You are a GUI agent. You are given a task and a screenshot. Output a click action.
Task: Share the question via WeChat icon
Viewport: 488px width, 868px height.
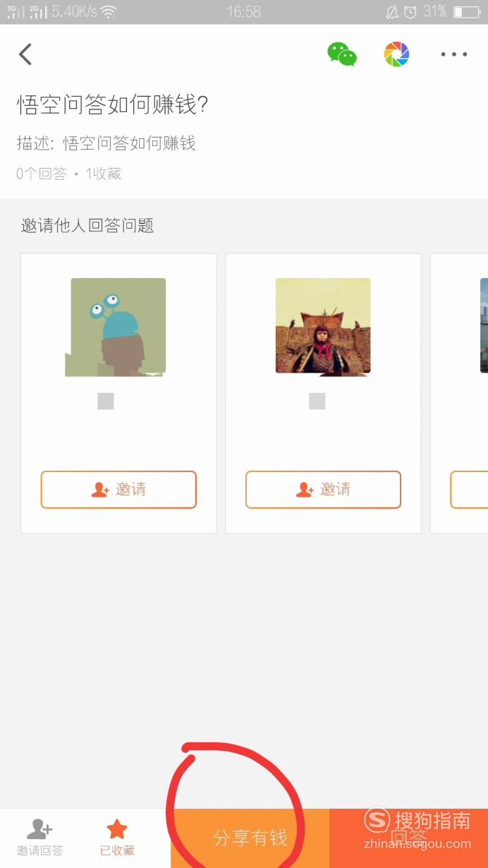pos(342,54)
